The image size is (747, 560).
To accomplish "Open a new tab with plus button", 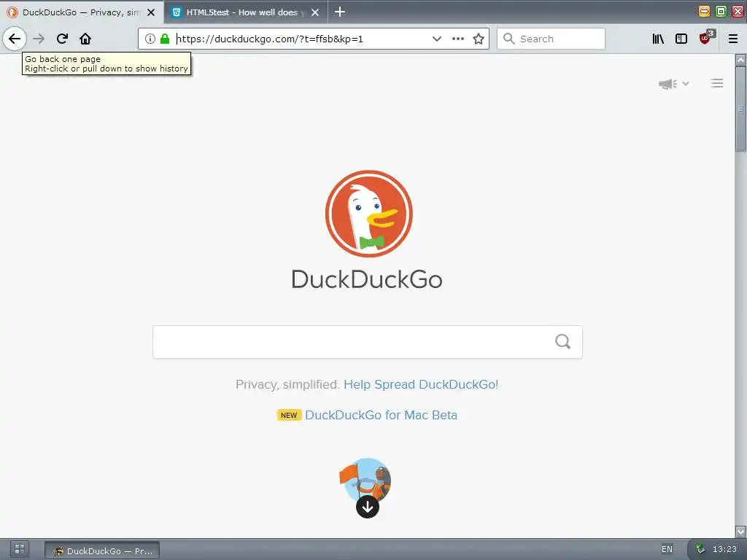I will 340,12.
